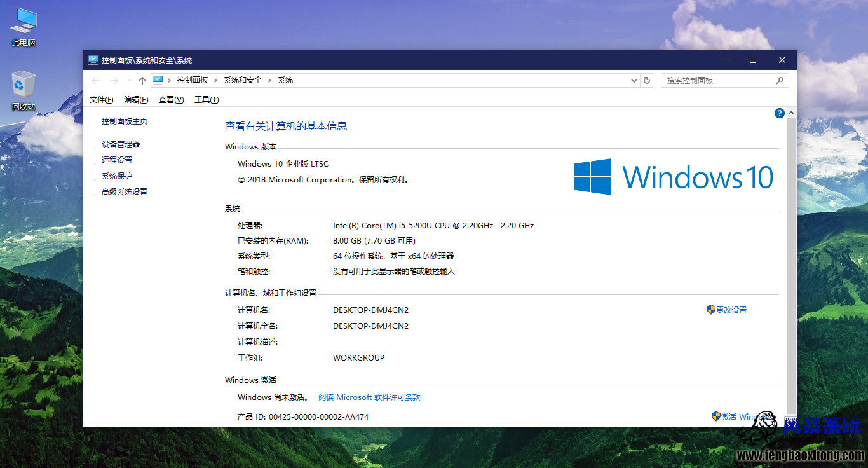868x468 pixels.
Task: Click the vertical scrollbar track
Action: [x=791, y=267]
